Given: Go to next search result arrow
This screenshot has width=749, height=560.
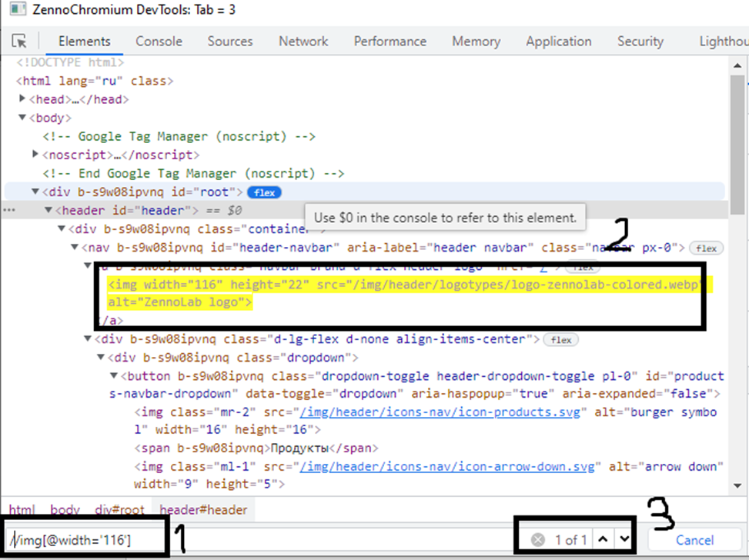Looking at the screenshot, I should pyautogui.click(x=625, y=539).
